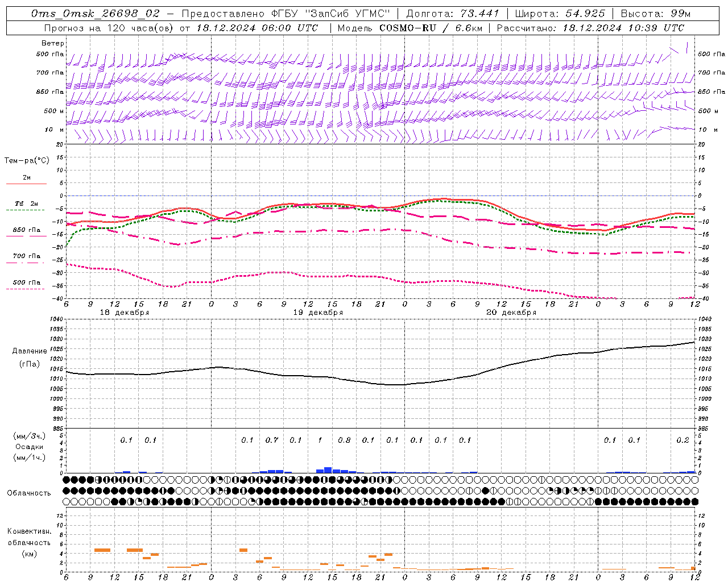Click the 985 label on right pressure axis
This screenshot has width=728, height=582.
(704, 429)
